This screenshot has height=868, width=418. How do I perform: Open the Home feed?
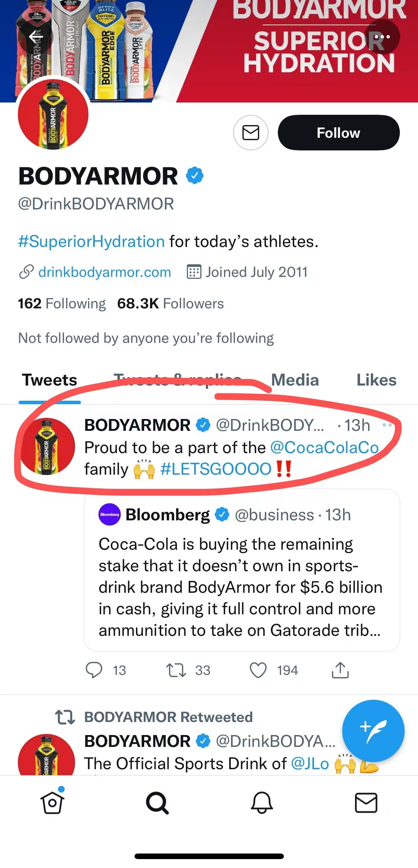point(52,803)
